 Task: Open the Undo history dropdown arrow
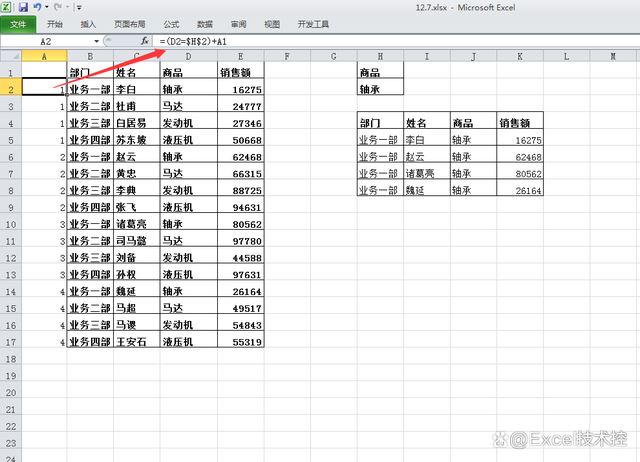click(x=49, y=7)
